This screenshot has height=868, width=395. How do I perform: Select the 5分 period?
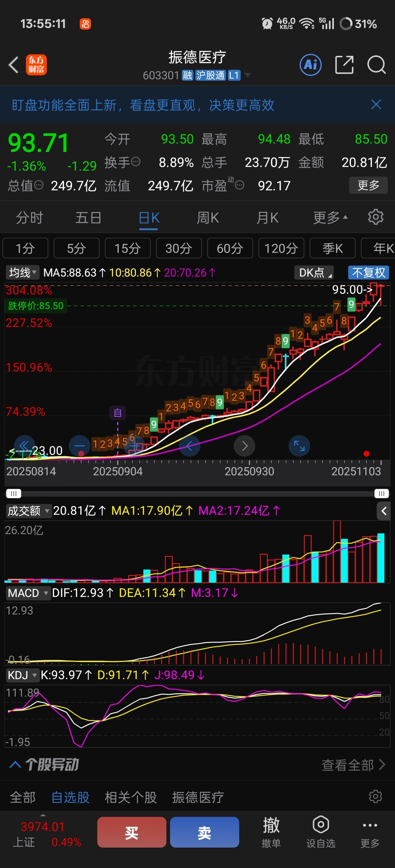pos(76,248)
